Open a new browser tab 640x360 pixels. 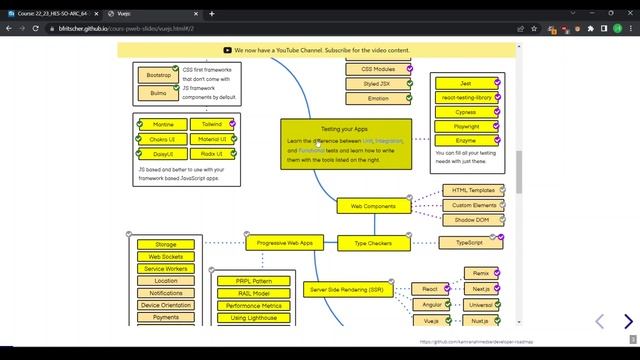click(x=211, y=13)
